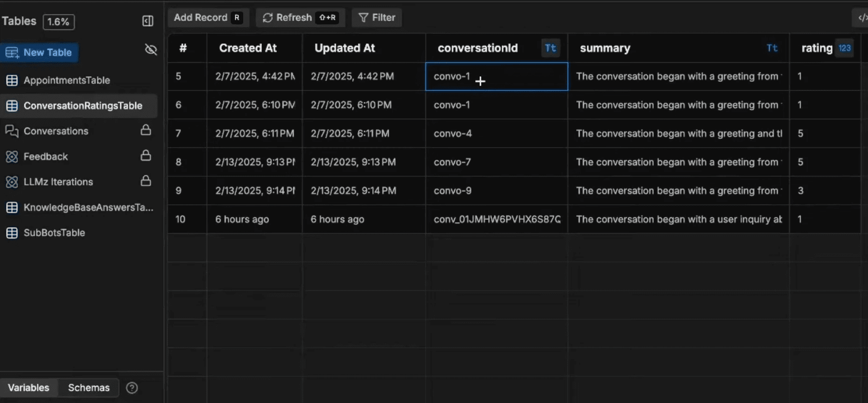Click rating value 5 in row 7
Viewport: 868px width, 403px height.
(825, 133)
